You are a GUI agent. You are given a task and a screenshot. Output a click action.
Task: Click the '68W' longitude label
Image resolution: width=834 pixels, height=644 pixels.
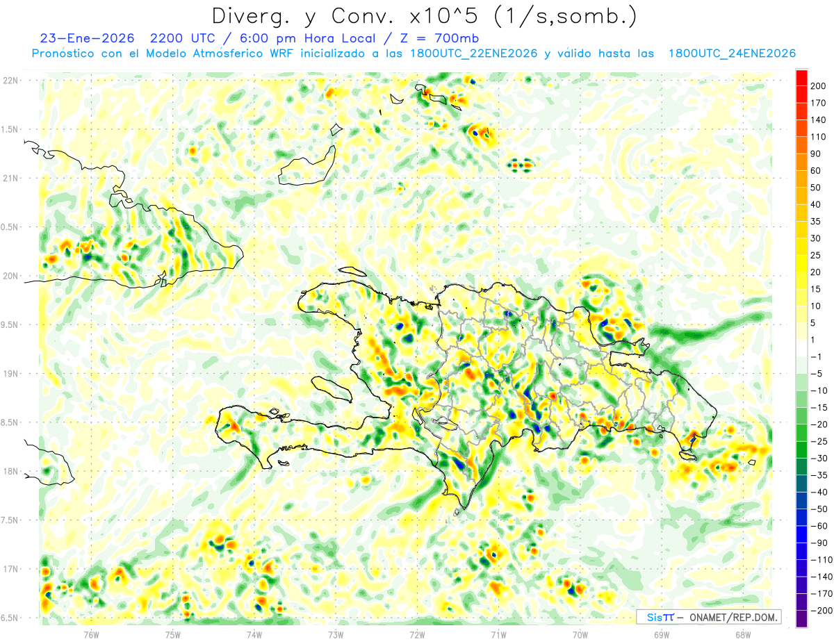[743, 634]
